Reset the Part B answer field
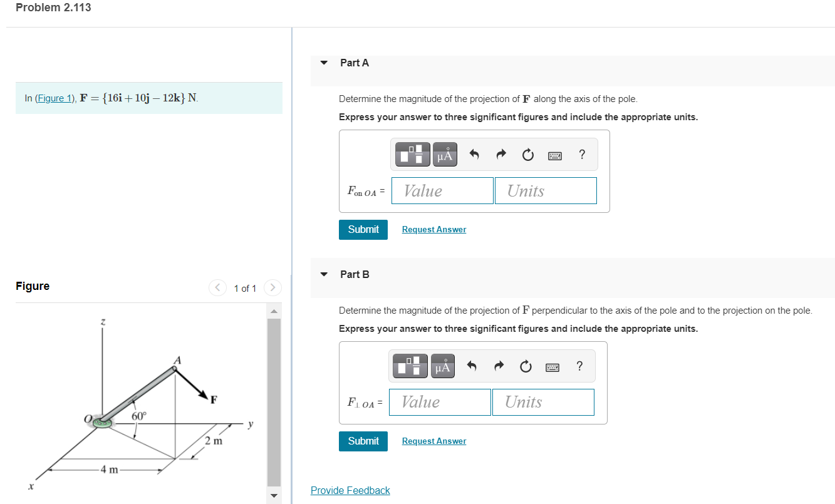This screenshot has width=835, height=504. click(526, 366)
